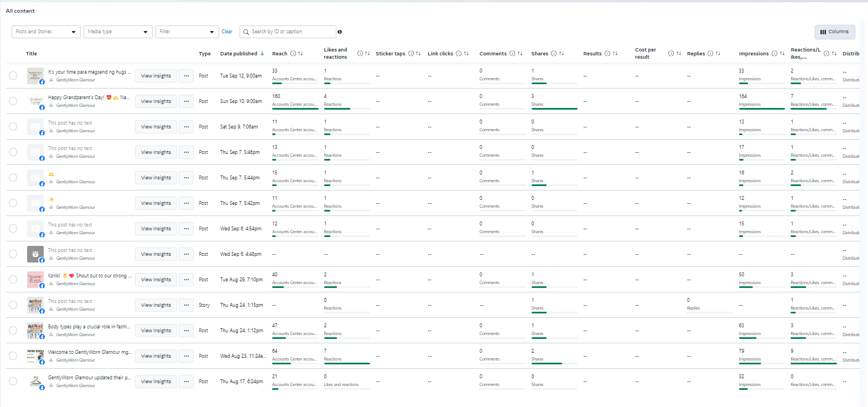Open the Posts and Stories dropdown
This screenshot has width=868, height=407.
(x=46, y=32)
